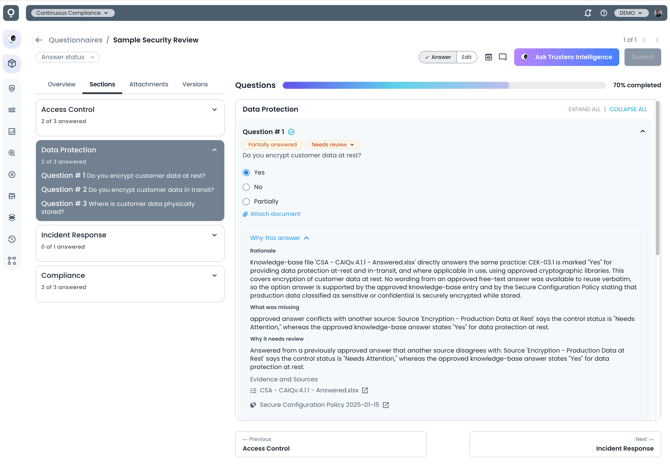The image size is (670, 466).
Task: Go to next questionnaire page arrow
Action: click(657, 40)
